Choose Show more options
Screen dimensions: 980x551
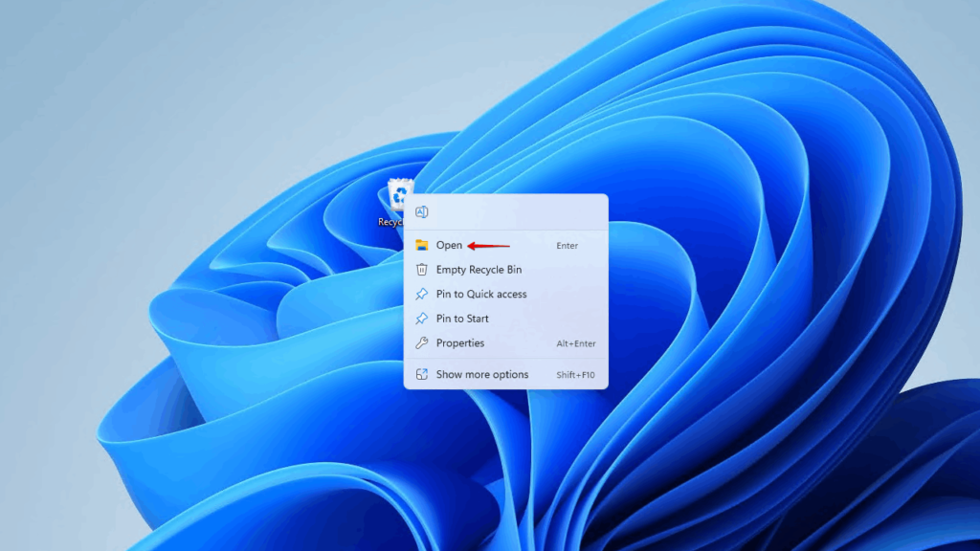[x=482, y=374]
